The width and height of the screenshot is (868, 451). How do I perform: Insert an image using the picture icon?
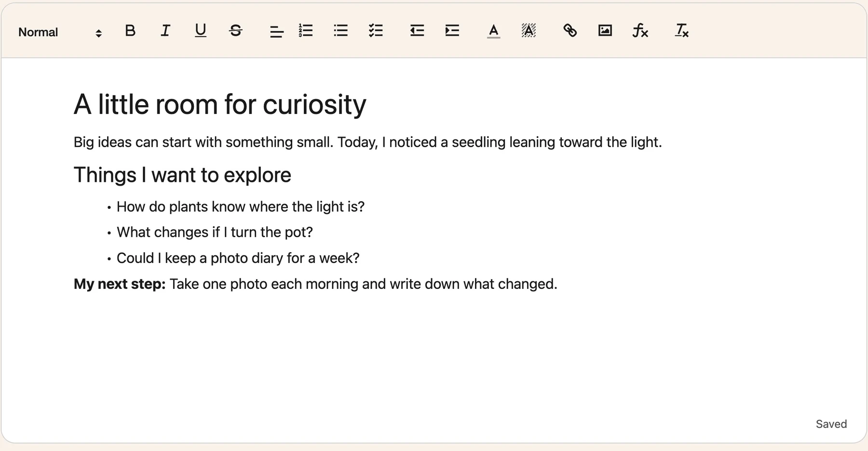605,31
